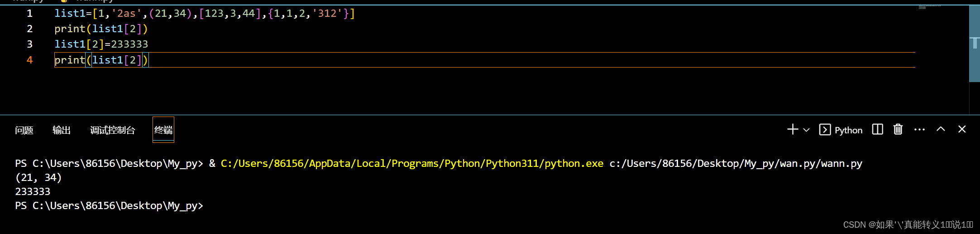Place cursor at line 4 print statement
This screenshot has height=234, width=980.
pyautogui.click(x=101, y=60)
